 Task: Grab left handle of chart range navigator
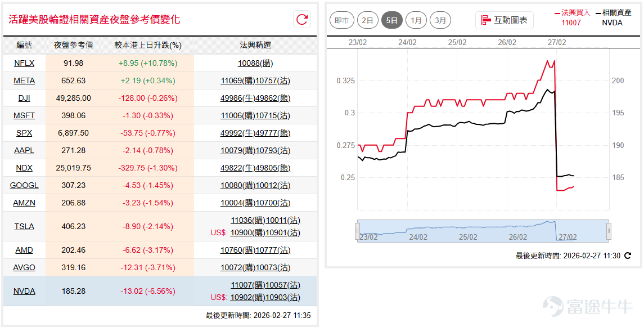click(357, 231)
